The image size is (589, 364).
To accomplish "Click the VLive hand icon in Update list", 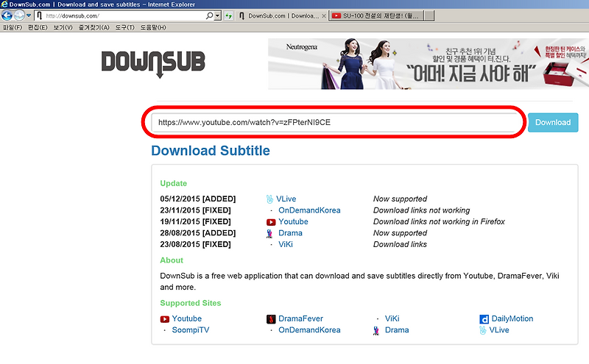I will [269, 199].
